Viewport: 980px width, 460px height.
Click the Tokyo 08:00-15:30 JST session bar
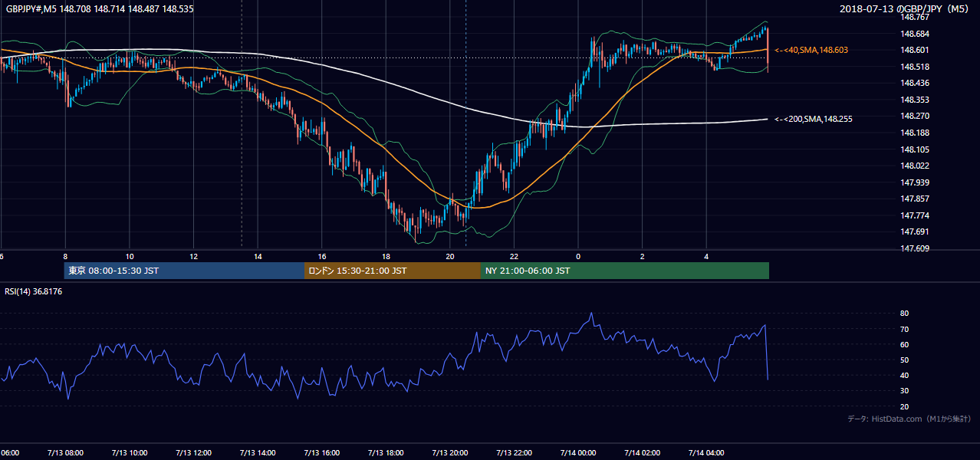(x=184, y=271)
